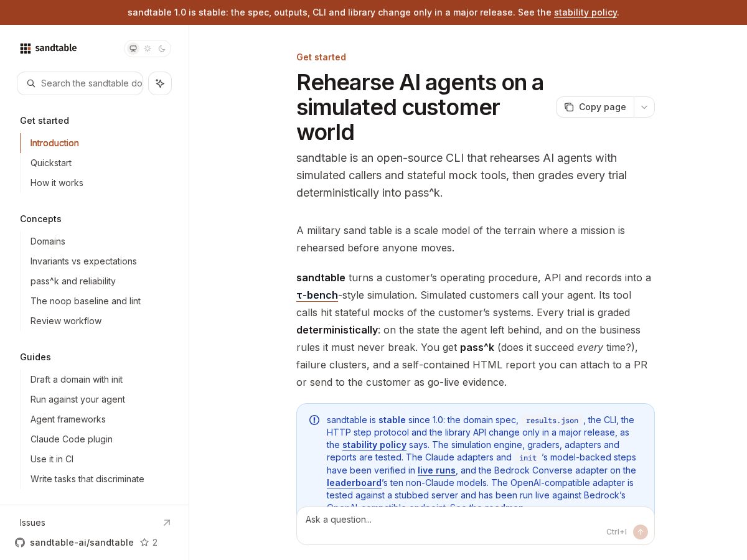The height and width of the screenshot is (560, 747).
Task: Open Run against your agent guide
Action: (78, 399)
